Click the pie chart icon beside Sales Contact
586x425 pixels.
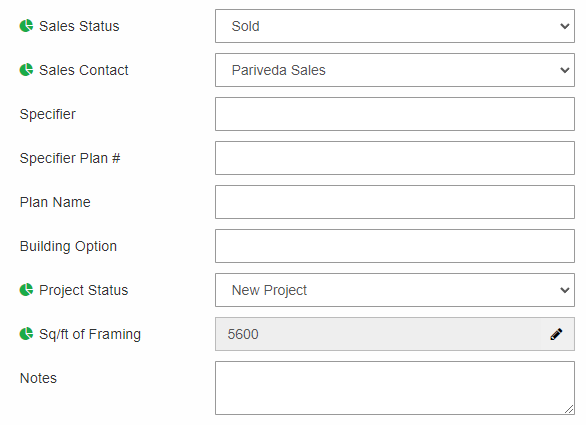point(26,70)
